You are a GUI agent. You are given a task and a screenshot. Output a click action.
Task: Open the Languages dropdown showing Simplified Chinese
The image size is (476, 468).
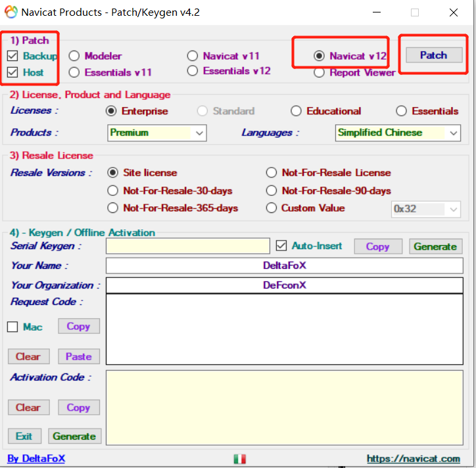pos(398,133)
